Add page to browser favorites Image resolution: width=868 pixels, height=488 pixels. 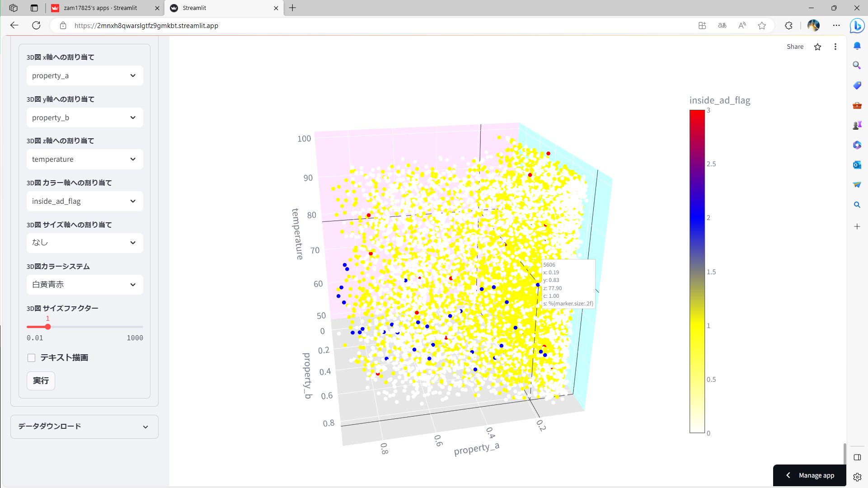pyautogui.click(x=762, y=26)
